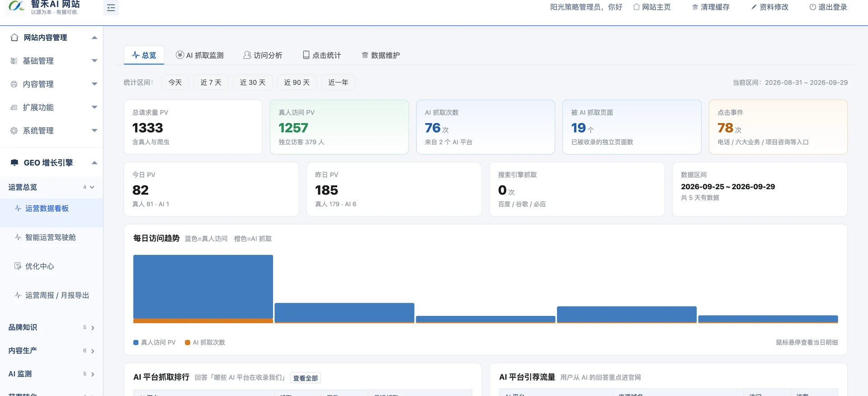The height and width of the screenshot is (396, 868).
Task: Select the 近一年 range button
Action: coord(338,82)
